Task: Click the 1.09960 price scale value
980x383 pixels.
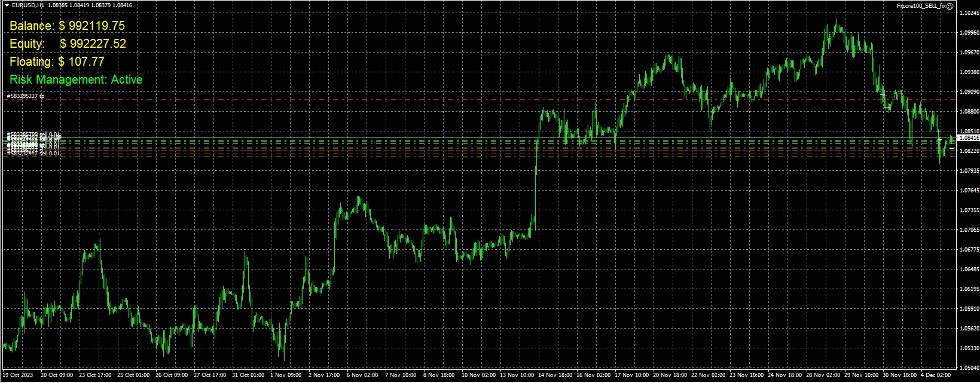Action: pyautogui.click(x=969, y=33)
